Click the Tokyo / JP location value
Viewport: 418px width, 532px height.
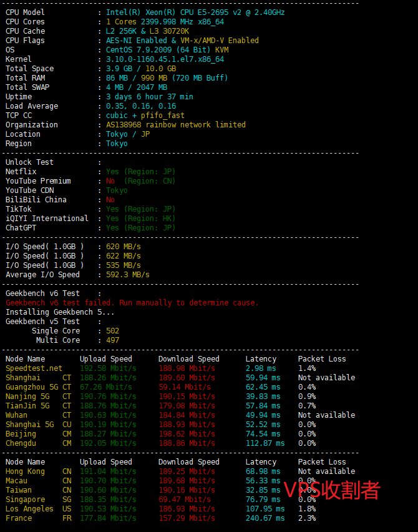[x=128, y=134]
